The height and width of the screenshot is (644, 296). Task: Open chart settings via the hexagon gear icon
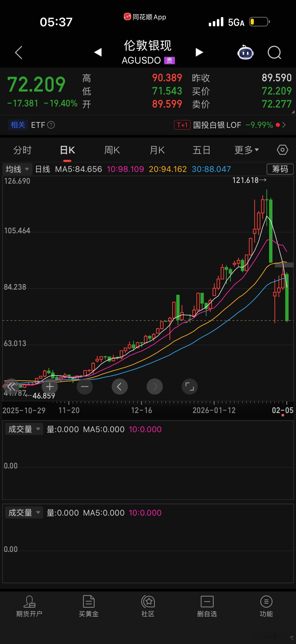283,150
